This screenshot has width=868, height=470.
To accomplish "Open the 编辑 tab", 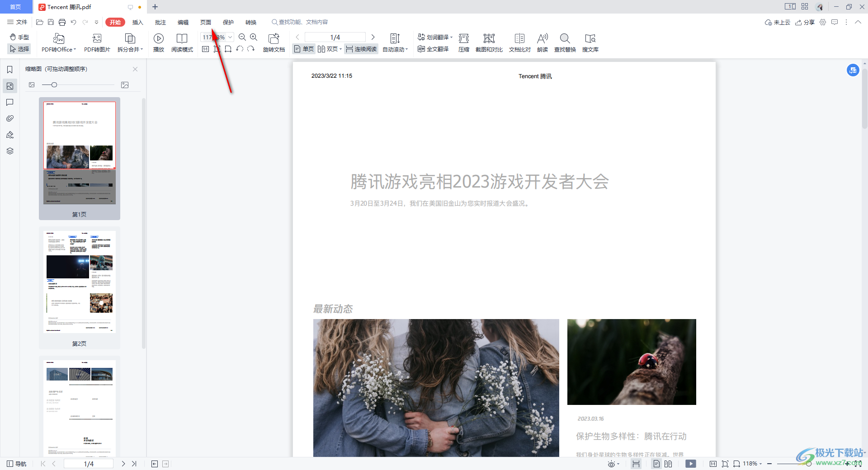I will (183, 22).
